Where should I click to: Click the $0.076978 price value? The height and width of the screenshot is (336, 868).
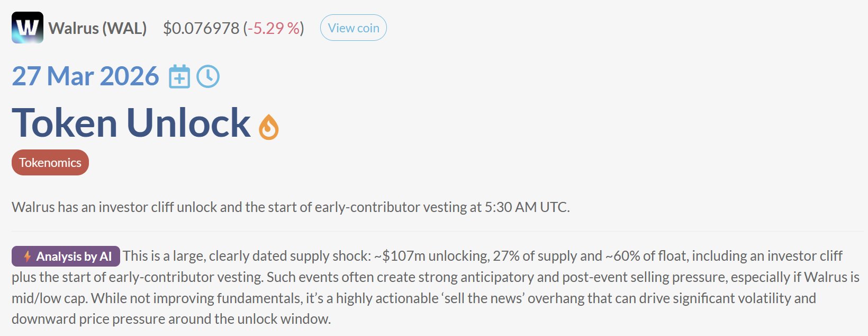201,28
